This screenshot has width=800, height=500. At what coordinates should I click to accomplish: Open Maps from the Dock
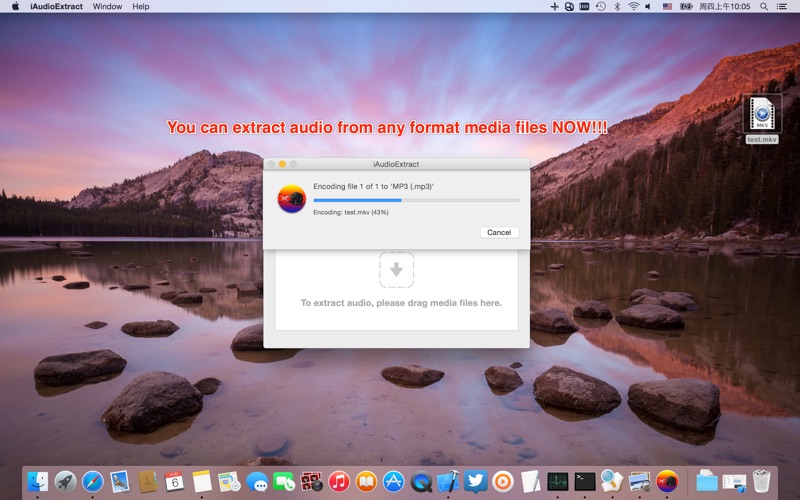click(229, 481)
